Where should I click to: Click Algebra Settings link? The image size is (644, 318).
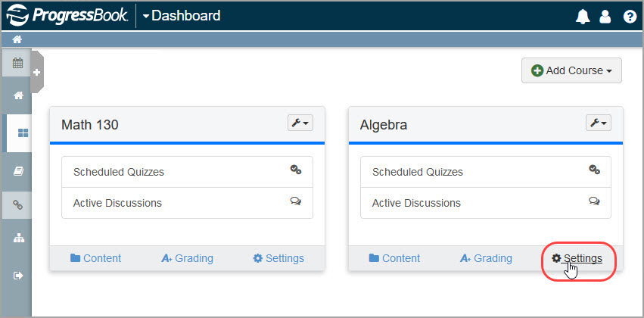(577, 258)
